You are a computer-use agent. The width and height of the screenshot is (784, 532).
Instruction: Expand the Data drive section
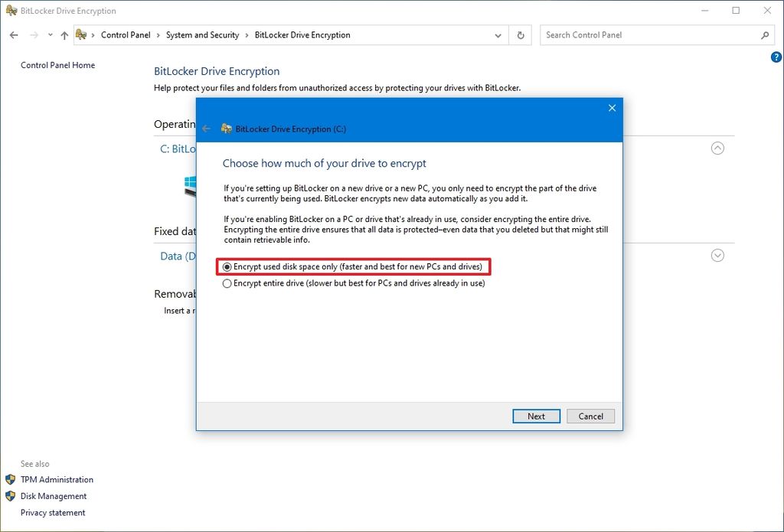pyautogui.click(x=717, y=256)
